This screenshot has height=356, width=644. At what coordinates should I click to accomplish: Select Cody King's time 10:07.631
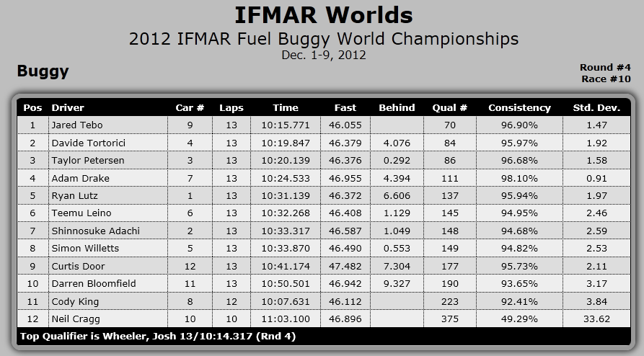(x=286, y=301)
